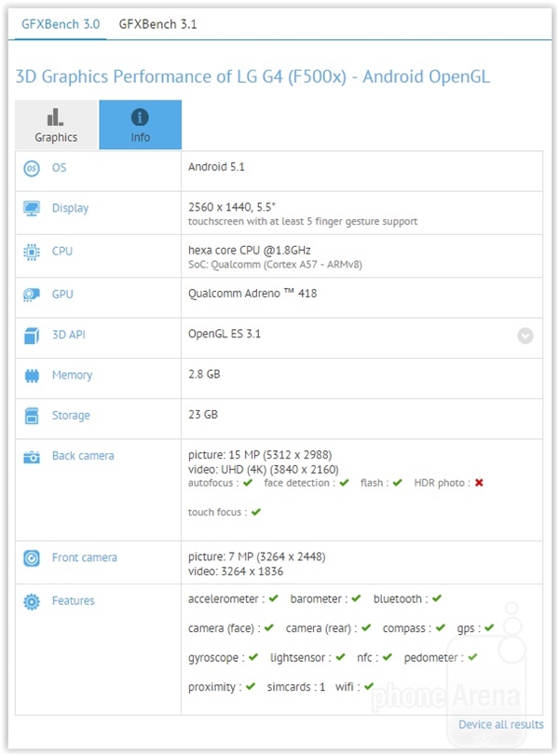Screen dimensions: 559x756
Task: Click the green check next to gps
Action: click(x=490, y=627)
